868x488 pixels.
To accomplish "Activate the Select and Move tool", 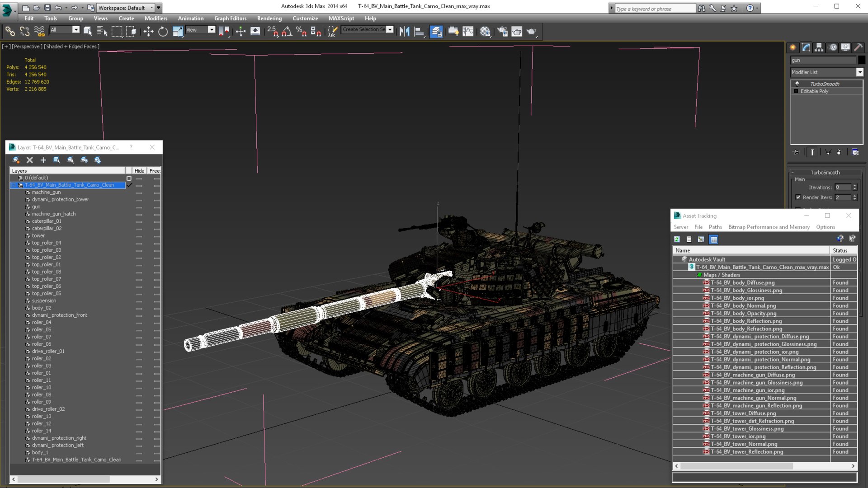I will [148, 31].
